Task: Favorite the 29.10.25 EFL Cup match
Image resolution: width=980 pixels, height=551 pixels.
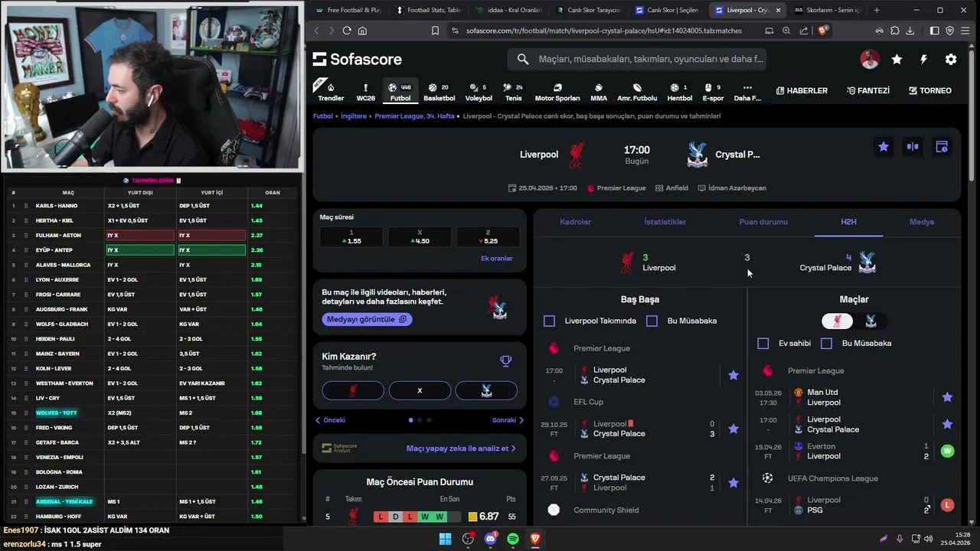Action: coord(733,429)
